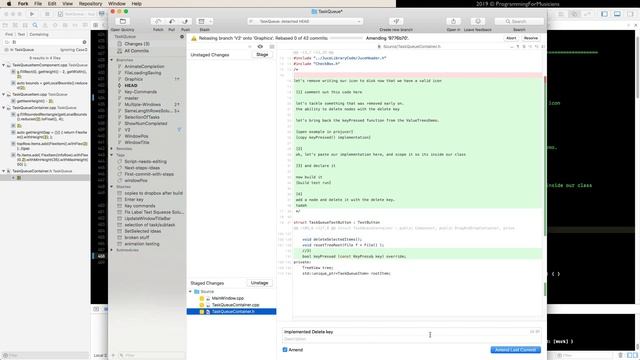Open the Xcode project navigator folder icon
This screenshot has width=640, height=360.
pos(5,25)
